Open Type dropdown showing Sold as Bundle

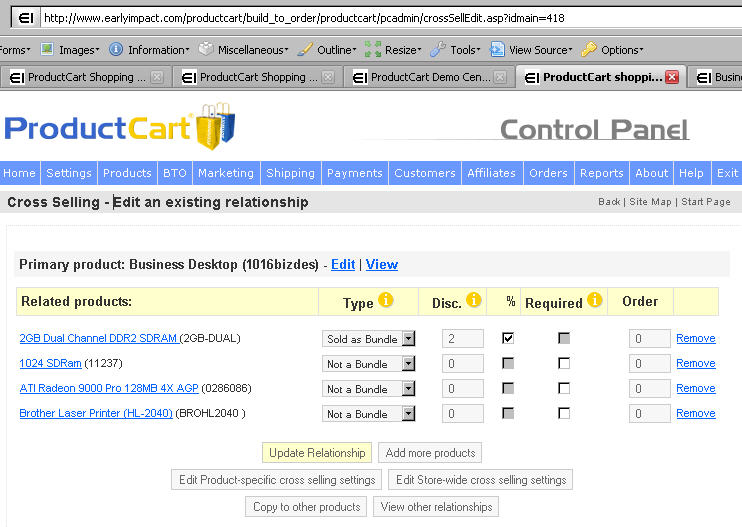point(368,339)
